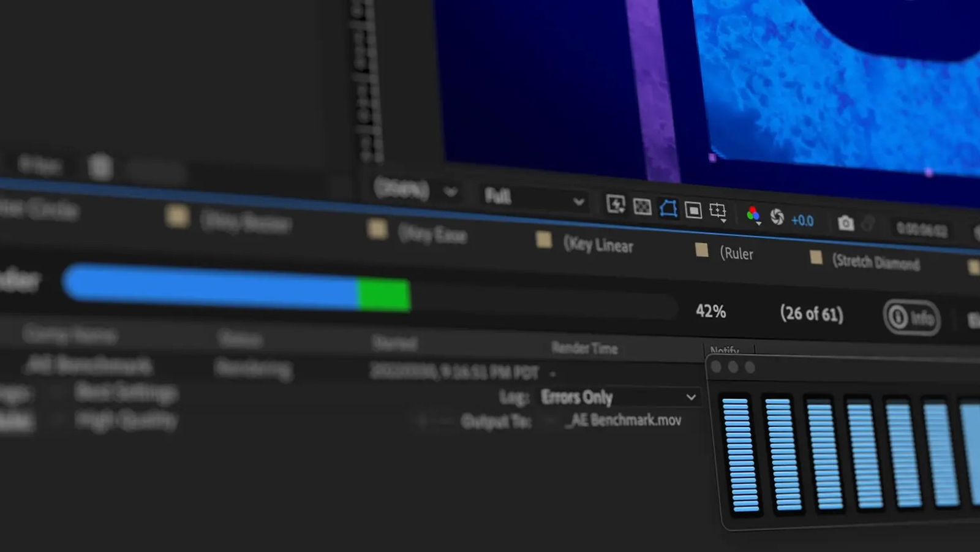Image resolution: width=980 pixels, height=552 pixels.
Task: Toggle mask and shape path visibility
Action: click(x=668, y=209)
